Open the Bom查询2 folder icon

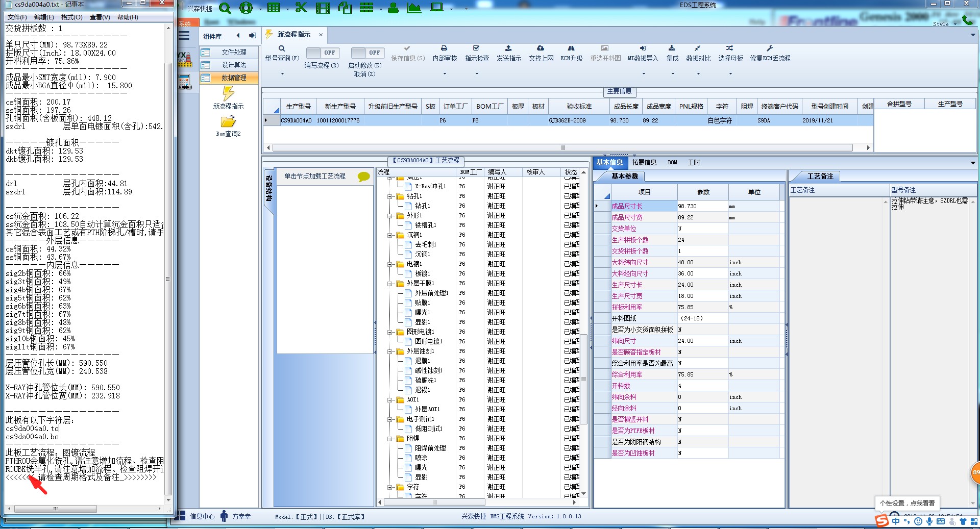228,121
